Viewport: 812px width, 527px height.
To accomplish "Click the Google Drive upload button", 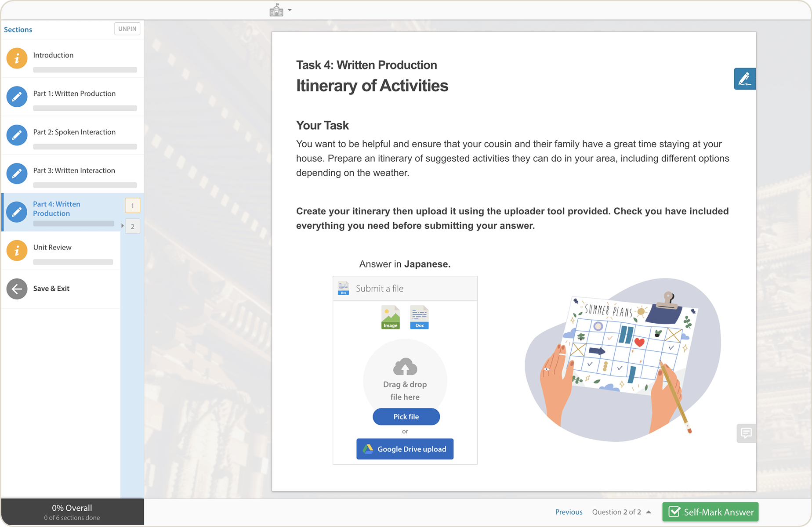I will pos(405,449).
